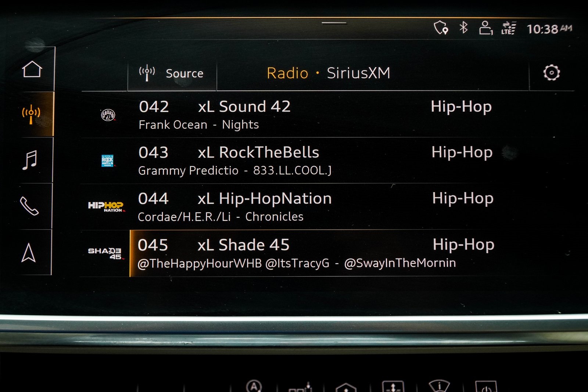588x392 pixels.
Task: Tap the Radio · SiriusXM header title
Action: tap(328, 73)
